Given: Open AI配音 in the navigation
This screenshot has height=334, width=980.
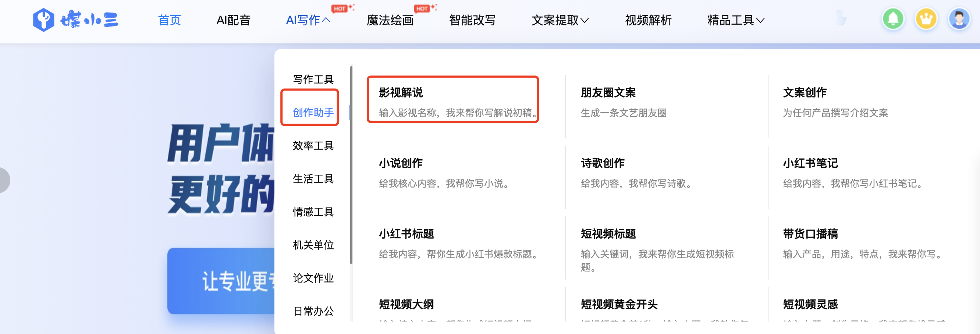Looking at the screenshot, I should 233,20.
